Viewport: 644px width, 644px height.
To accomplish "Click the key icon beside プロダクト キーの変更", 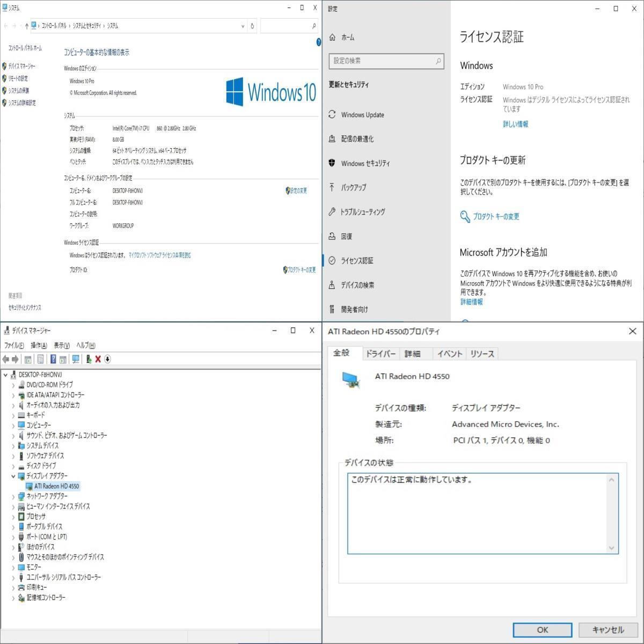I will [x=465, y=216].
